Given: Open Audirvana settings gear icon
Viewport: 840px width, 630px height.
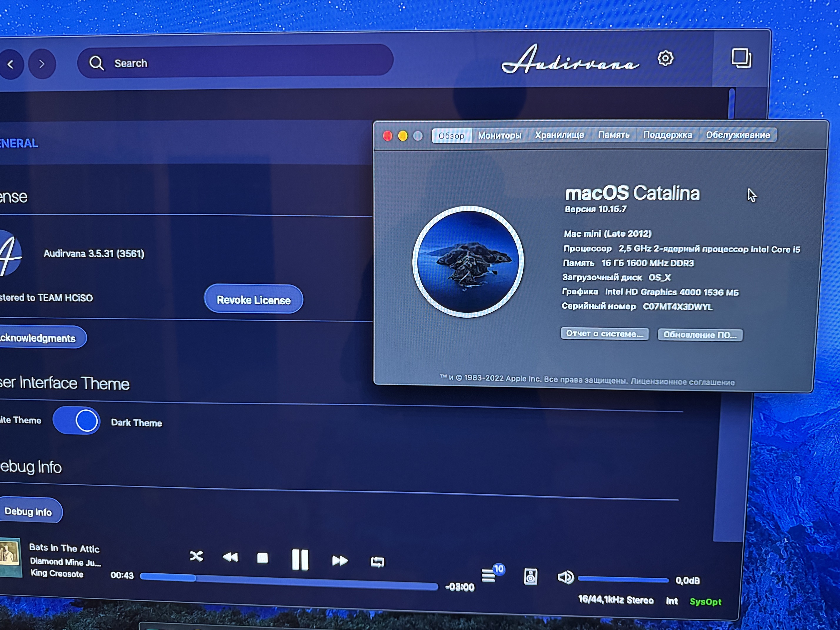Looking at the screenshot, I should pos(665,58).
